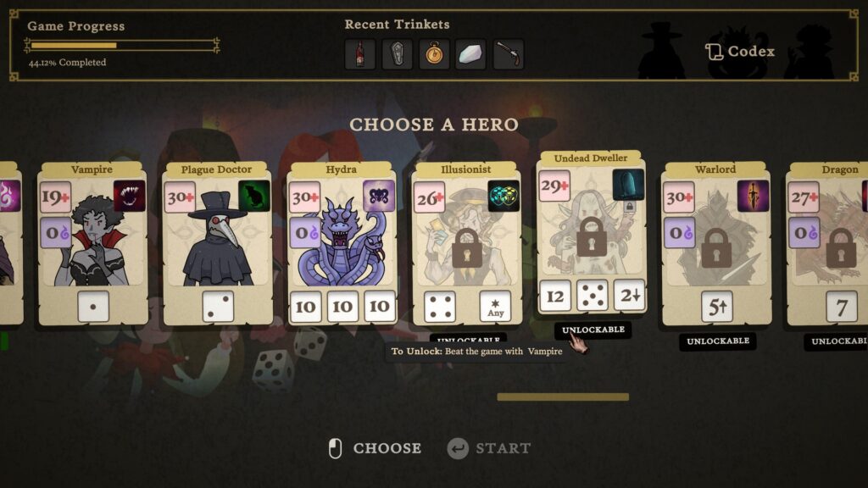The height and width of the screenshot is (488, 868).
Task: Click the hero list horizontal scrollbar
Action: [x=563, y=396]
